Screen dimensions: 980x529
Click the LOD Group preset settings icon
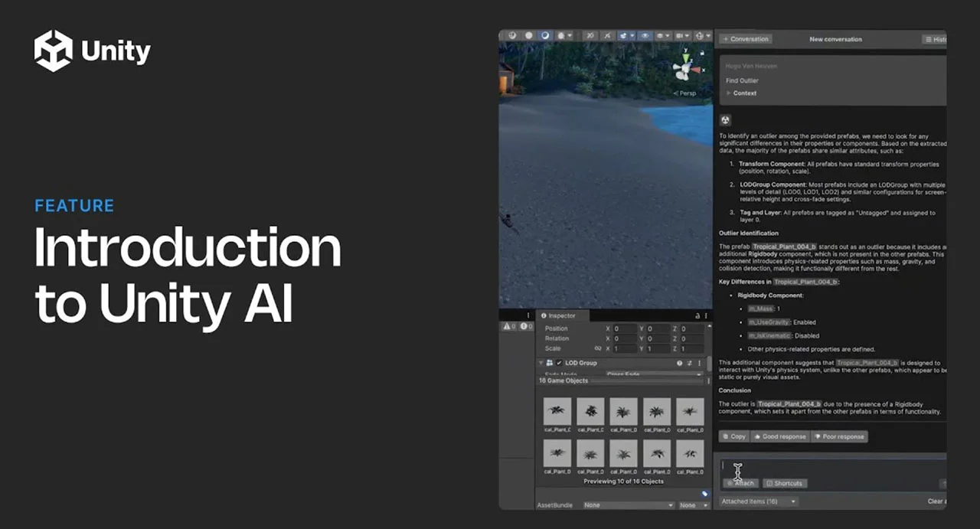pyautogui.click(x=689, y=363)
